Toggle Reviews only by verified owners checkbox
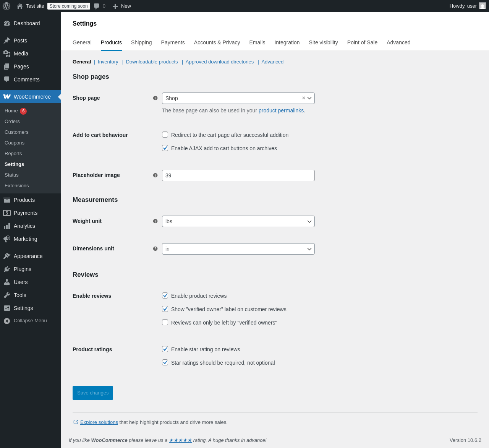 pos(165,322)
